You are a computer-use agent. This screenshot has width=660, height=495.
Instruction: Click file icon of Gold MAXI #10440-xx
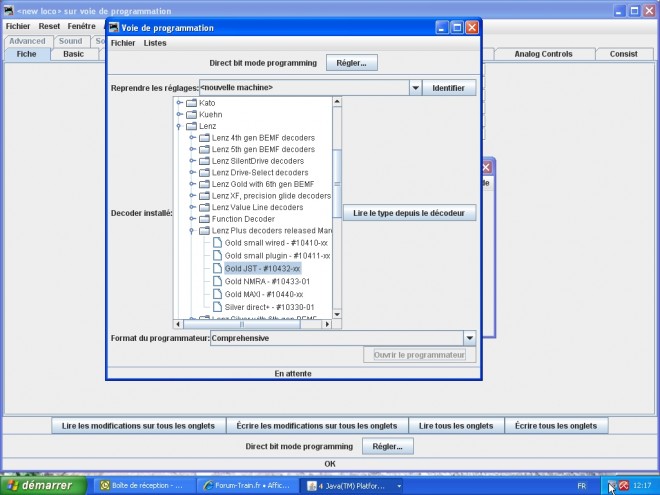point(217,294)
